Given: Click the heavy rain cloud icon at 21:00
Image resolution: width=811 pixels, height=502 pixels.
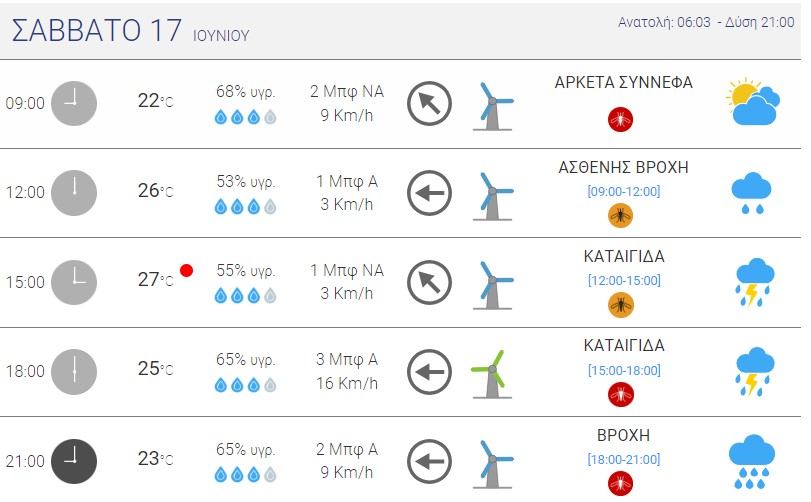Looking at the screenshot, I should (x=752, y=462).
